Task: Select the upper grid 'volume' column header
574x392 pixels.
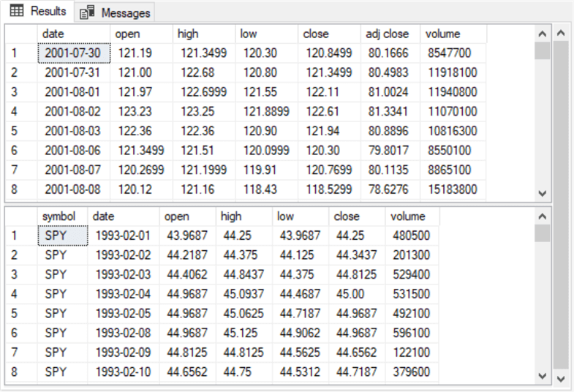Action: (453, 34)
